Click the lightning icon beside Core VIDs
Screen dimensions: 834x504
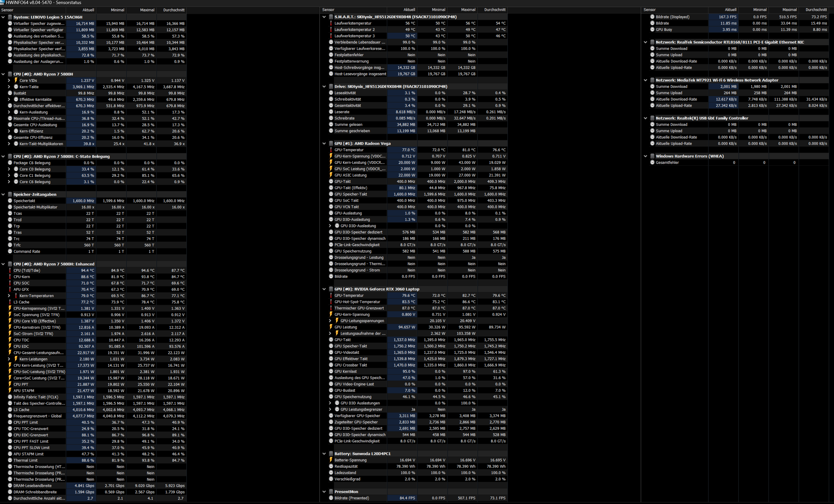(16, 81)
